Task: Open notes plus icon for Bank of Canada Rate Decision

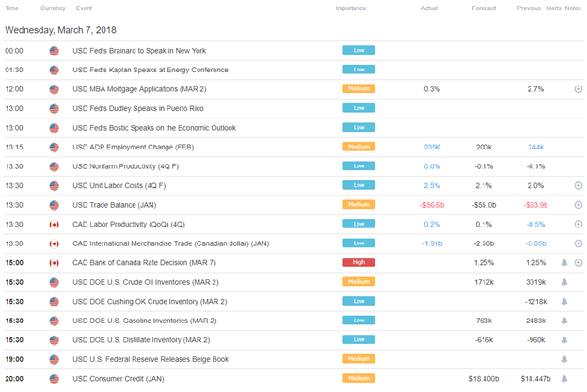Action: click(x=578, y=263)
